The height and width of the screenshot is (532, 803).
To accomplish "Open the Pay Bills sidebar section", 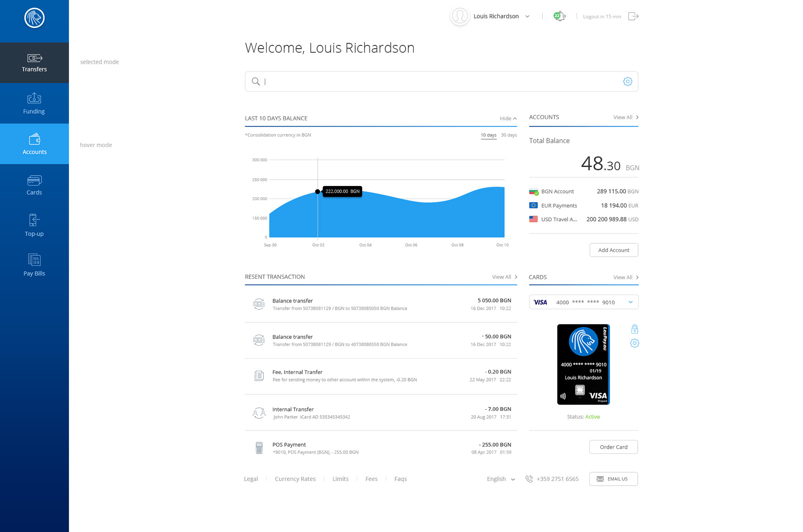I will click(34, 265).
